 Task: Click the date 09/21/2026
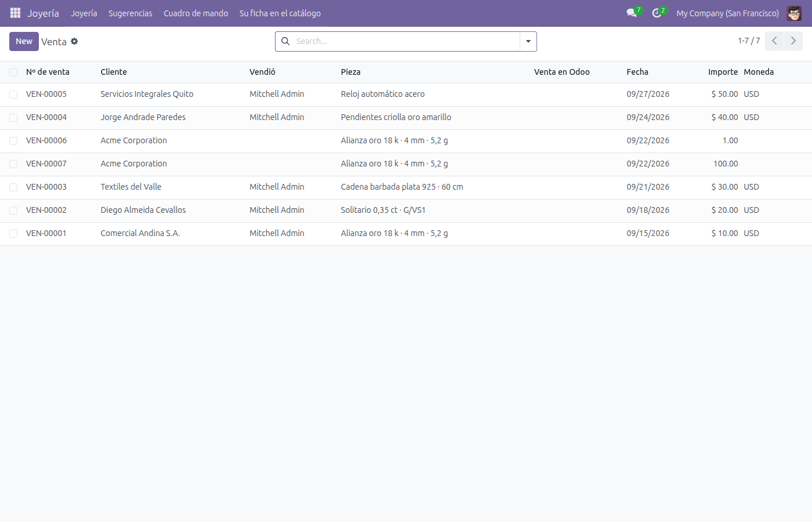pyautogui.click(x=648, y=187)
